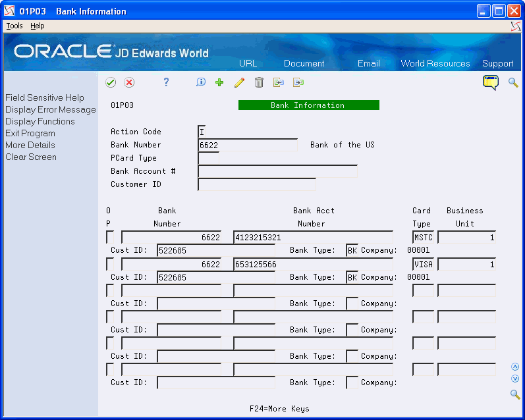The width and height of the screenshot is (525, 420).
Task: Open World Resources link
Action: (435, 63)
